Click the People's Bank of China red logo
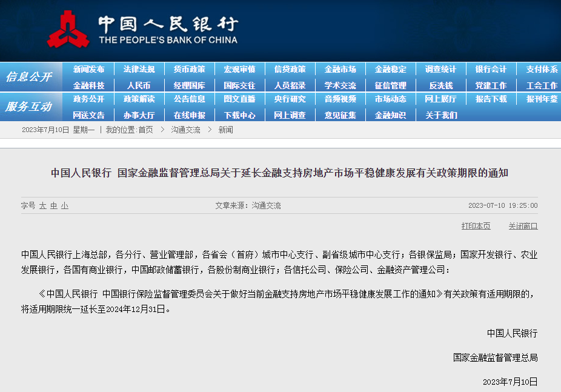This screenshot has height=392, width=561. point(68,30)
